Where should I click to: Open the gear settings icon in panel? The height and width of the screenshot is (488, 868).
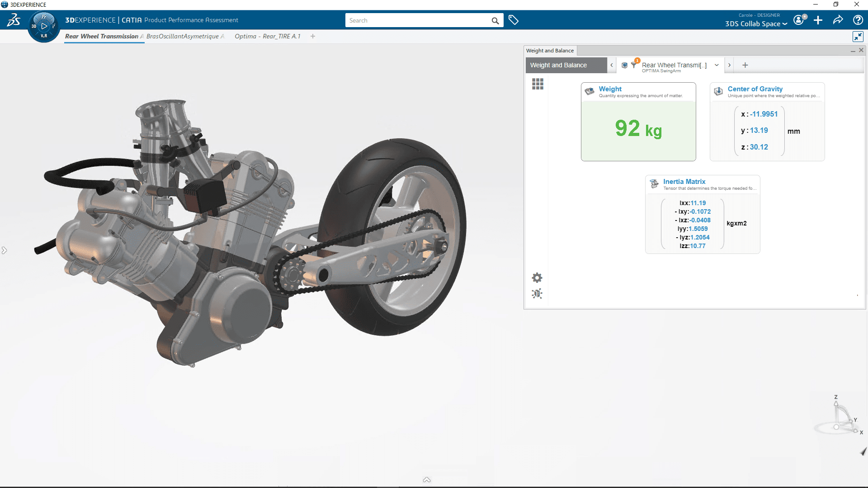pyautogui.click(x=537, y=277)
